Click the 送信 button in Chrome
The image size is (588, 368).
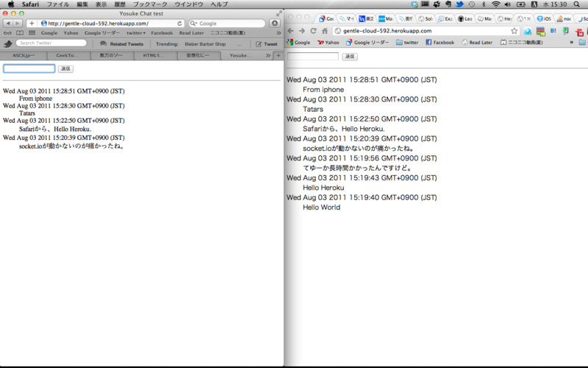coord(350,57)
